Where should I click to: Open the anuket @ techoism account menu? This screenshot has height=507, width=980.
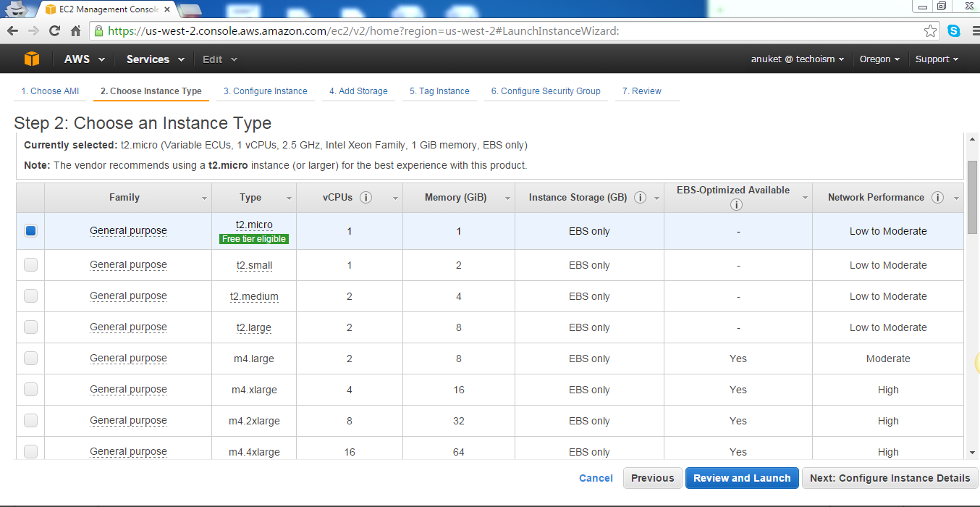[x=798, y=59]
